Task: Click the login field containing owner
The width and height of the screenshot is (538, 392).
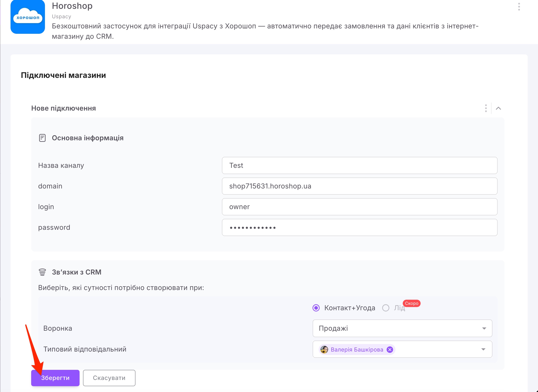Action: 360,207
